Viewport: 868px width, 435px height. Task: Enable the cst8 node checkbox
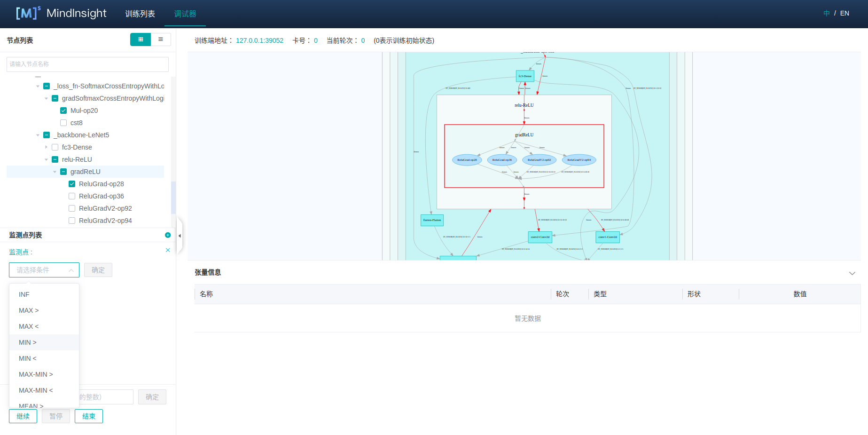point(63,123)
